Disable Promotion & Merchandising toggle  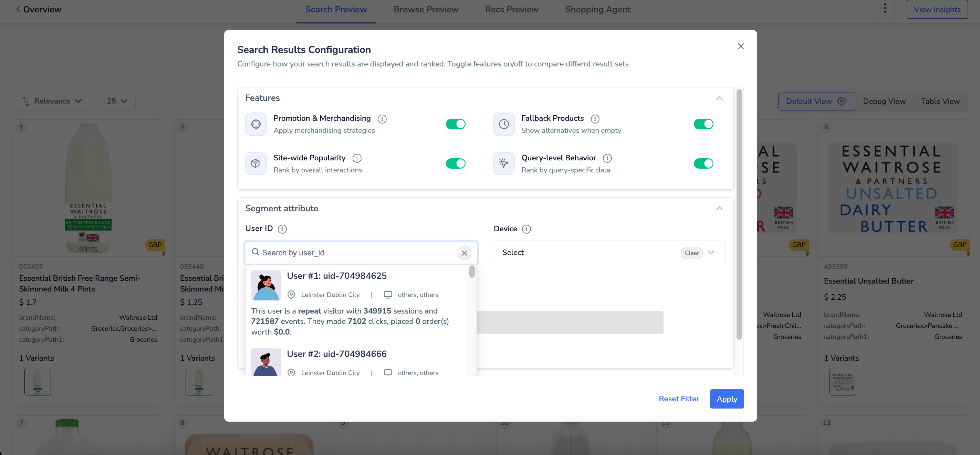[x=455, y=124]
